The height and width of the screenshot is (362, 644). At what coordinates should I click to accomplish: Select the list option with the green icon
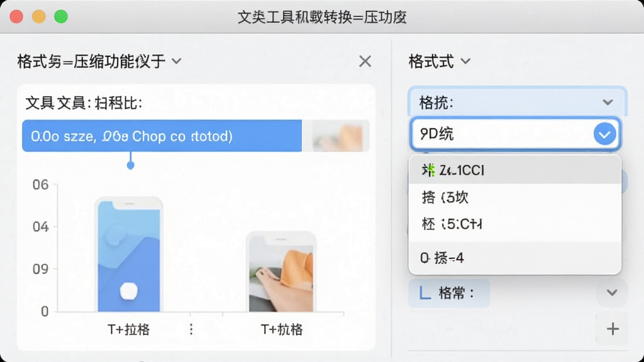[x=515, y=170]
